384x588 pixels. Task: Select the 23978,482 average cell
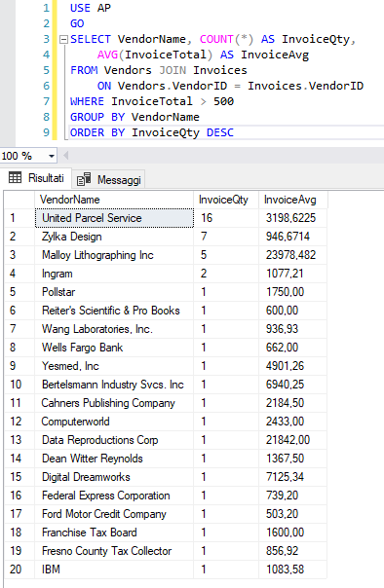coord(292,255)
